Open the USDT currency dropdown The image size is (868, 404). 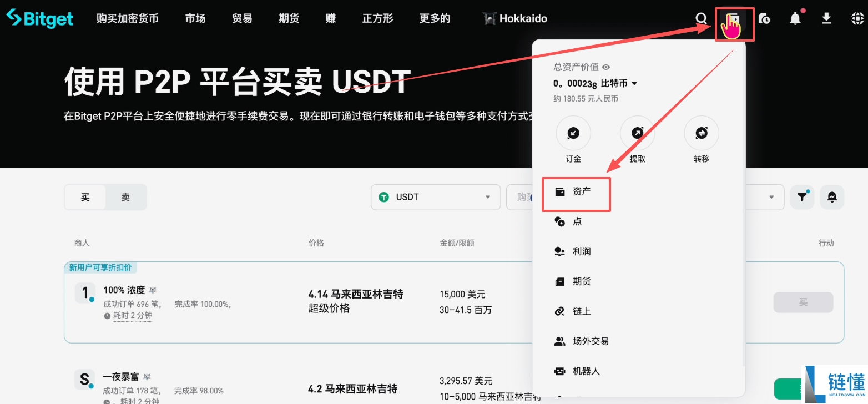click(x=435, y=197)
